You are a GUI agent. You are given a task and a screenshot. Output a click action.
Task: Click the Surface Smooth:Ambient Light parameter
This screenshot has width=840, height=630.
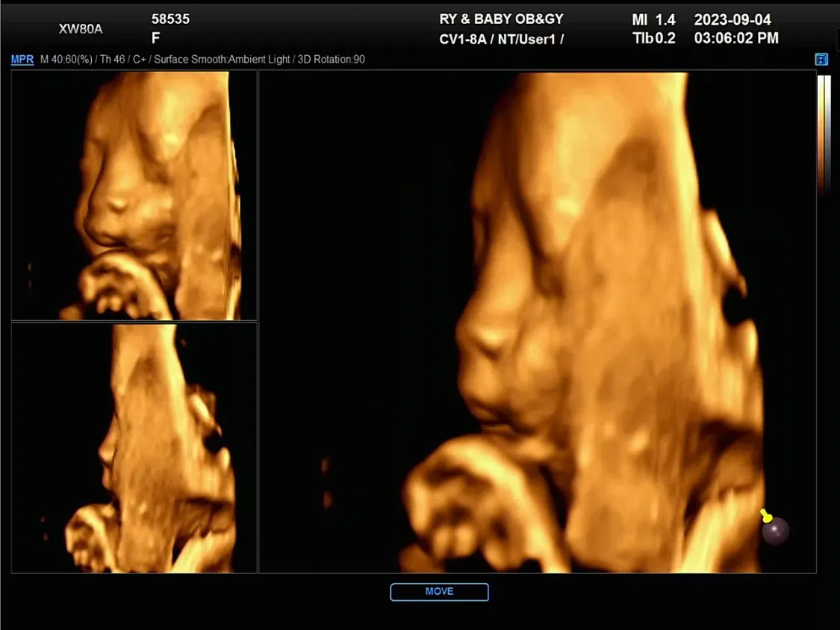pyautogui.click(x=222, y=60)
